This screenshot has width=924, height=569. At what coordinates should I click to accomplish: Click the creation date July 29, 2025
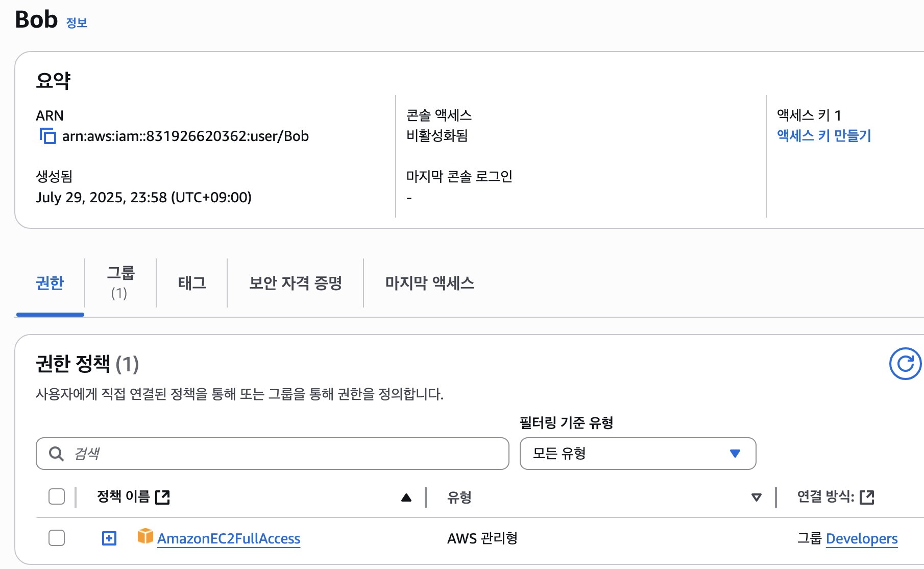pos(143,197)
